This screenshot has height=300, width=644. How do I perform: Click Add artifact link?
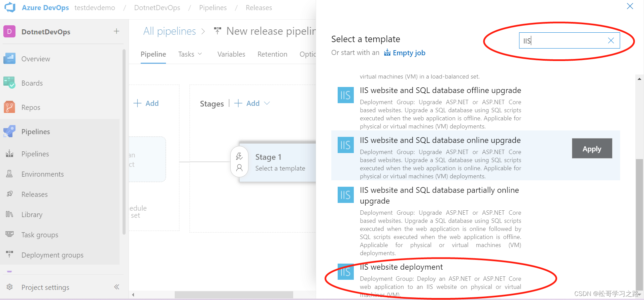pos(146,103)
